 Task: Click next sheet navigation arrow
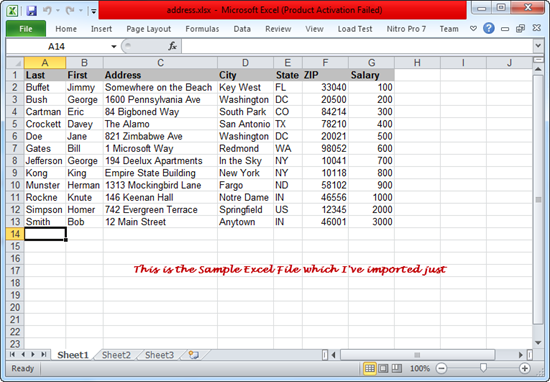pos(33,354)
